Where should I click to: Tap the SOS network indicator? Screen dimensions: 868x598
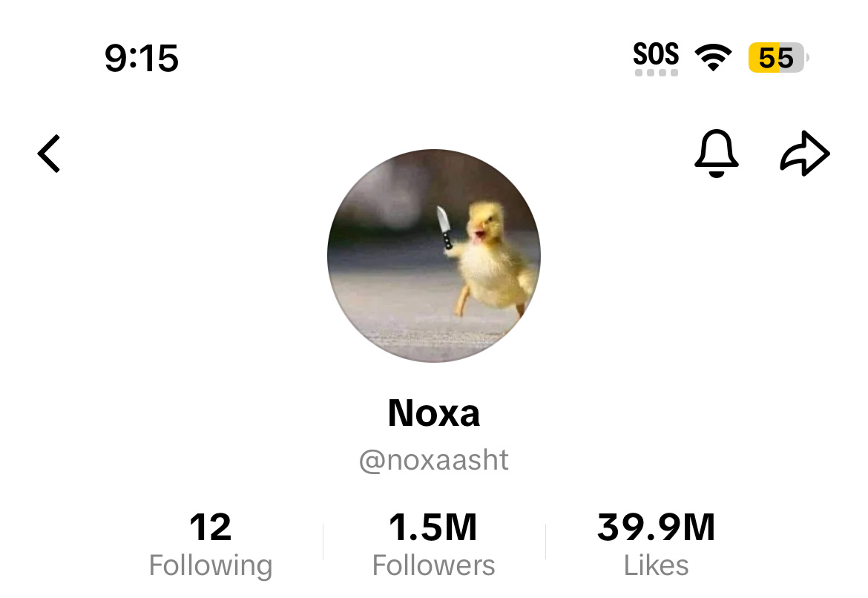point(656,53)
